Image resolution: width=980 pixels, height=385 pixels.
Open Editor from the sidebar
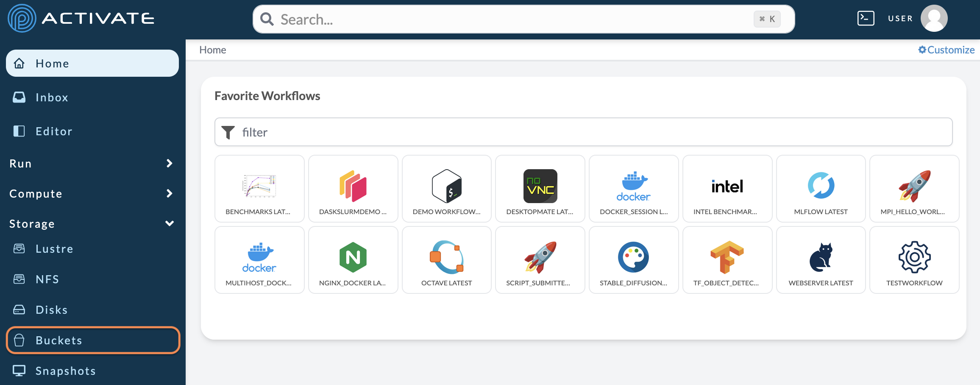[x=92, y=131]
